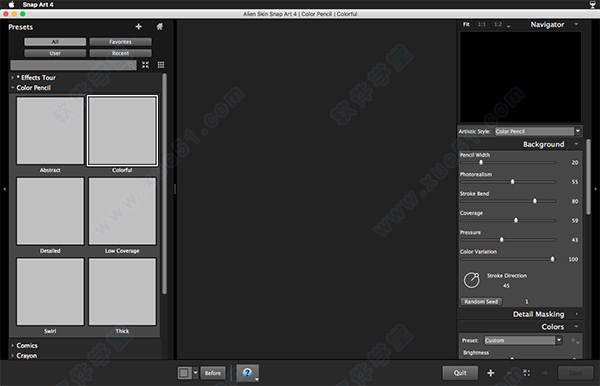Click the right settings panel scrollbar
This screenshot has width=600, height=386.
pyautogui.click(x=589, y=177)
